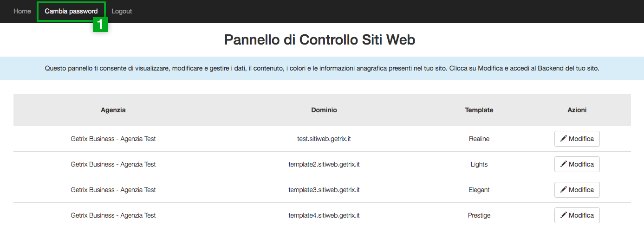Image resolution: width=644 pixels, height=232 pixels.
Task: Open the Home navigation link
Action: coord(22,11)
